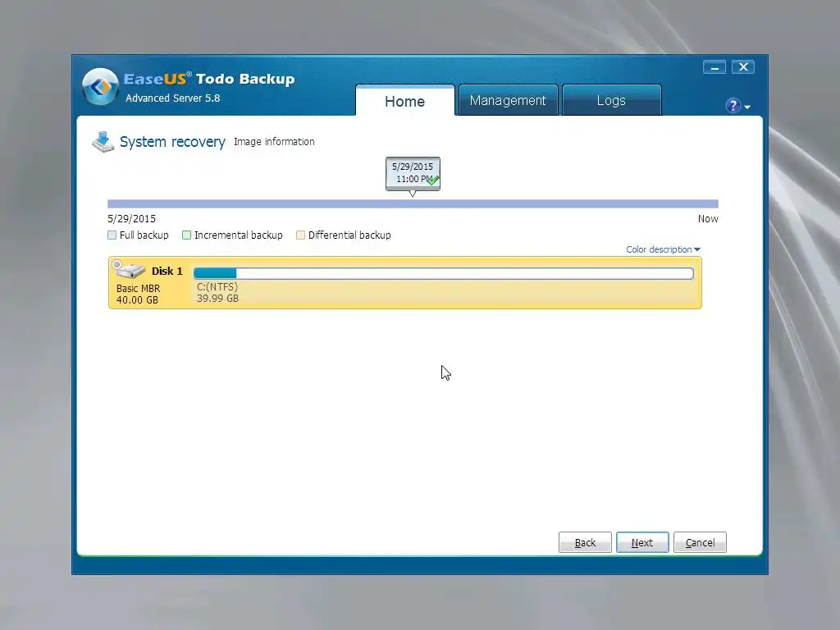
Task: Select the Disk 1 radio button
Action: (x=116, y=263)
